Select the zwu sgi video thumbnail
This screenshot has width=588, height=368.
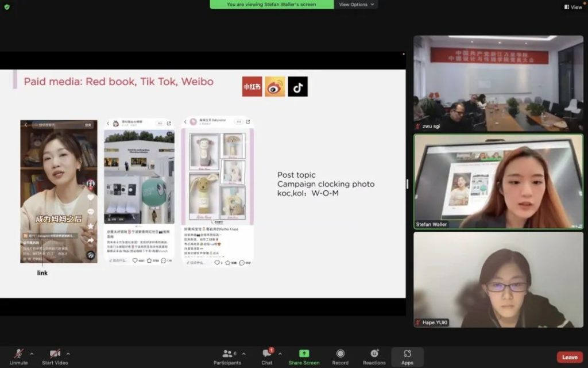pos(498,83)
